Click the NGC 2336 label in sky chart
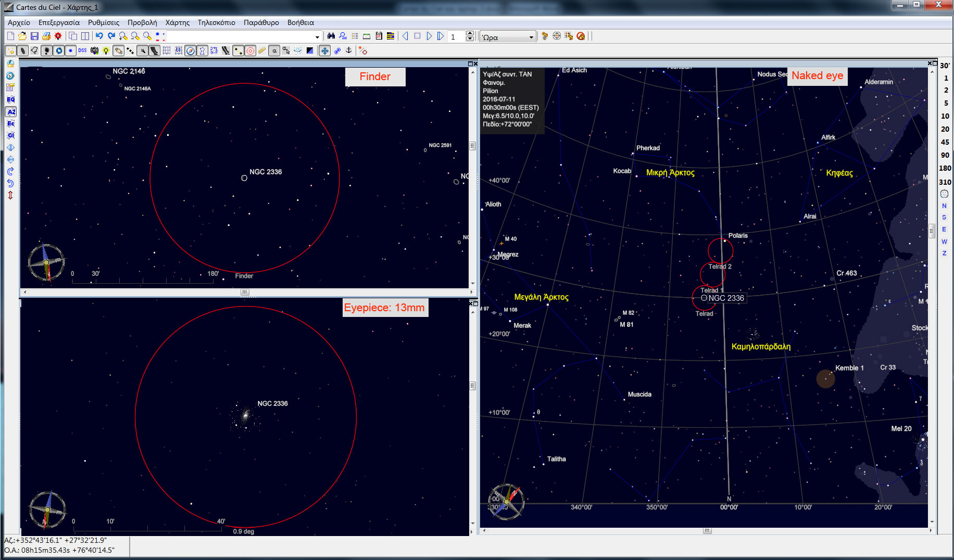This screenshot has width=954, height=560. pos(726,298)
